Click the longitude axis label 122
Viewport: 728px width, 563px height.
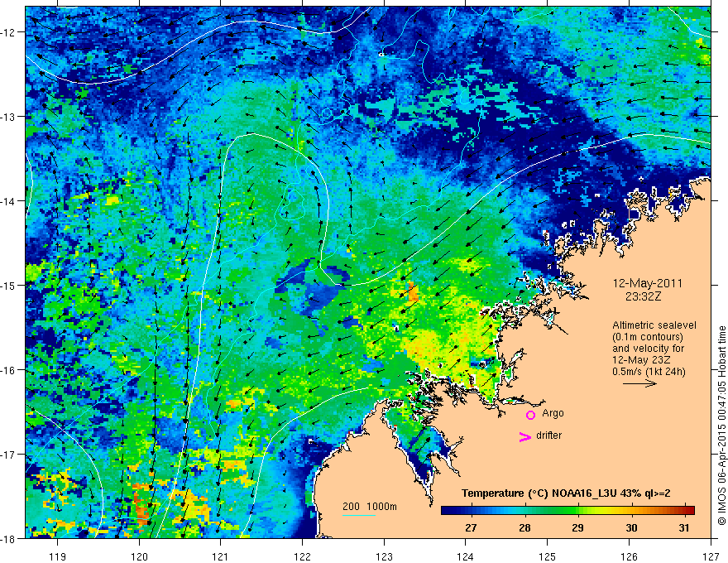click(x=302, y=556)
